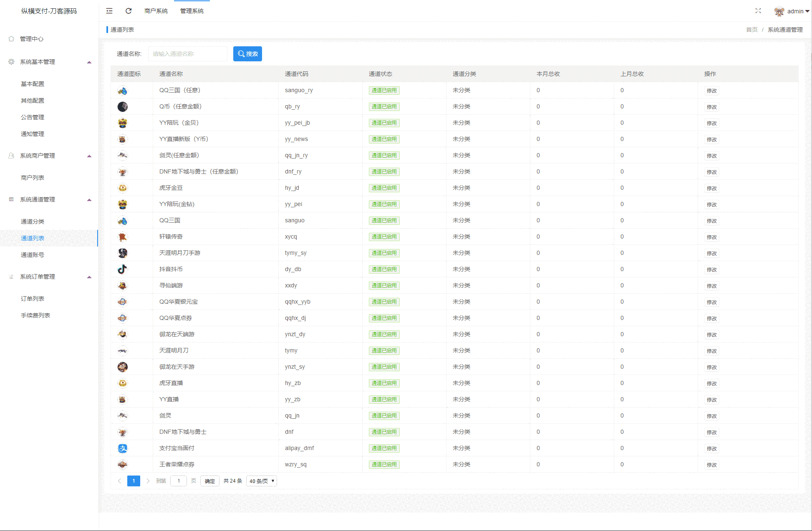The image size is (812, 531).
Task: Toggle the fullscreen icon in header
Action: 758,11
